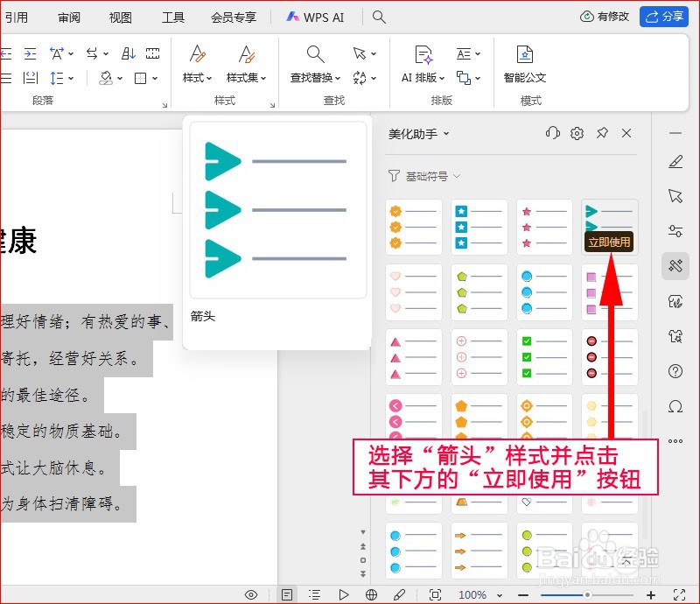This screenshot has width=700, height=604.
Task: Open the help question-mark icon on sidebar
Action: [675, 371]
